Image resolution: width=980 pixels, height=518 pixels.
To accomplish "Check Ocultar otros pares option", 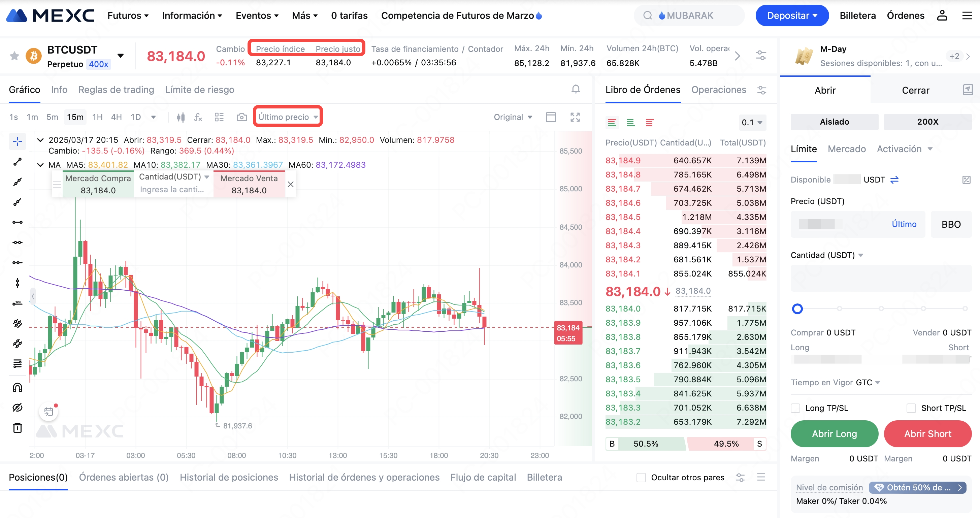I will coord(641,477).
